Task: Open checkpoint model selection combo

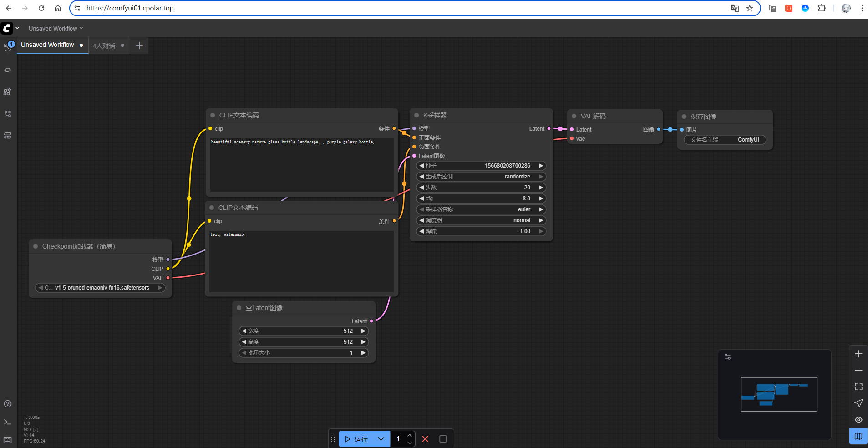Action: point(101,288)
